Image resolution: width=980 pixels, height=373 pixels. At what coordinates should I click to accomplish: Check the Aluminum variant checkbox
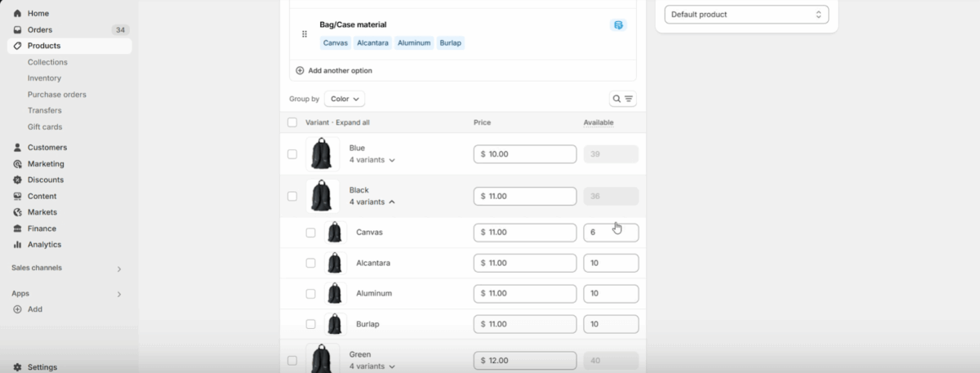(310, 294)
